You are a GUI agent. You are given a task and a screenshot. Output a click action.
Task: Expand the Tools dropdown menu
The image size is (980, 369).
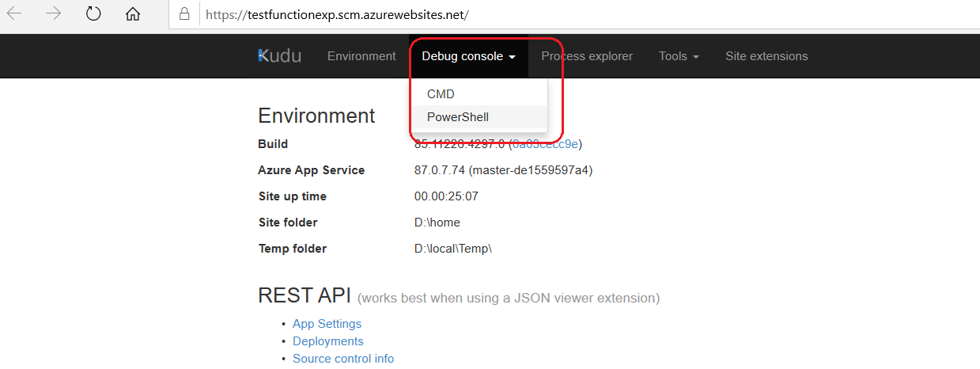[679, 56]
